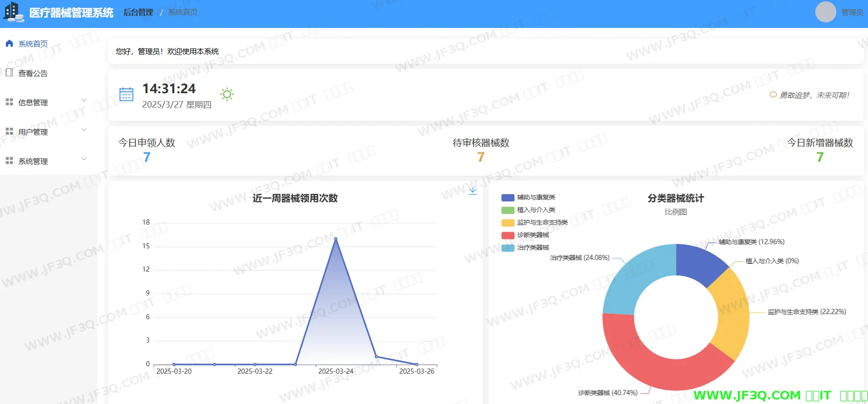Expand the 信息管理 submenu arrow

coord(84,100)
